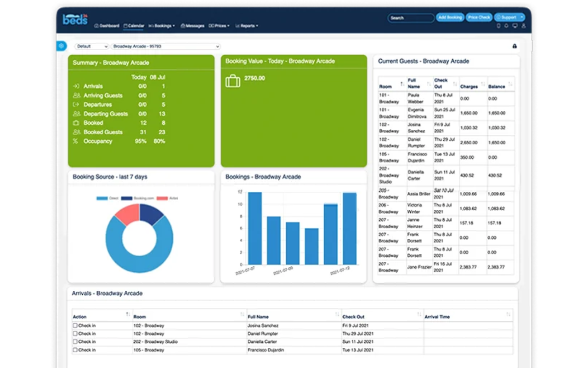Sort Arrivals table by Room
The width and height of the screenshot is (588, 368).
pyautogui.click(x=242, y=315)
